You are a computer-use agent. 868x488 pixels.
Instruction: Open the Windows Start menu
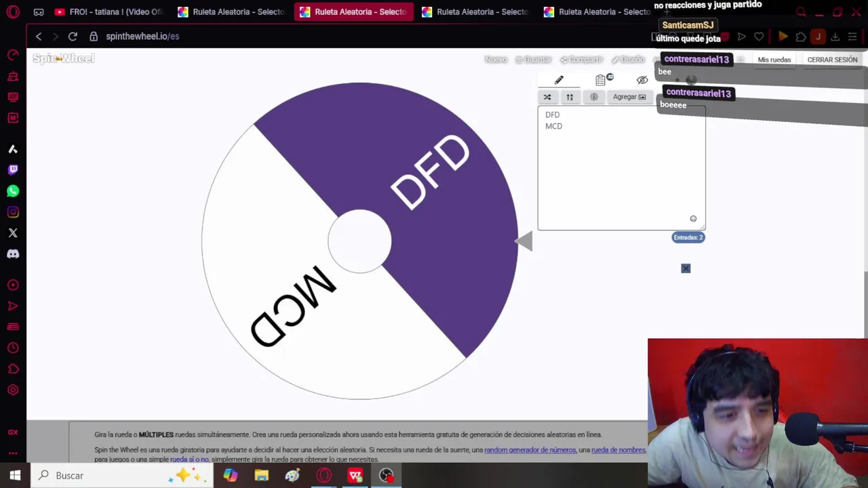[x=15, y=475]
